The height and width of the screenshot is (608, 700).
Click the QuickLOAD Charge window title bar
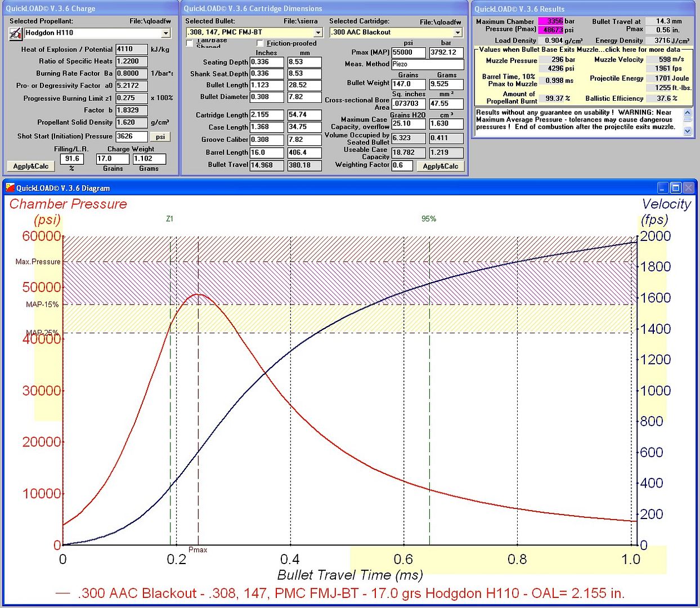90,8
